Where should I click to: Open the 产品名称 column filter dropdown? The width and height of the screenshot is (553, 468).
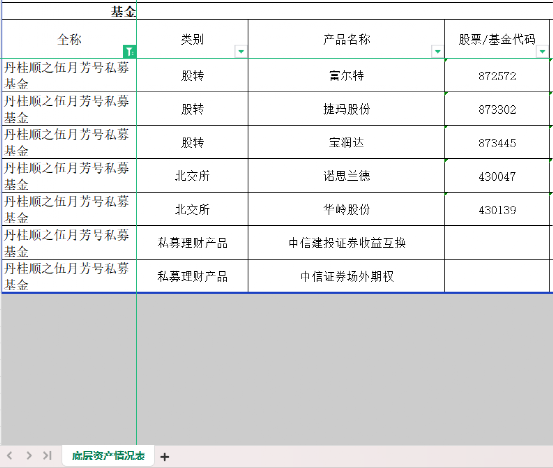437,51
